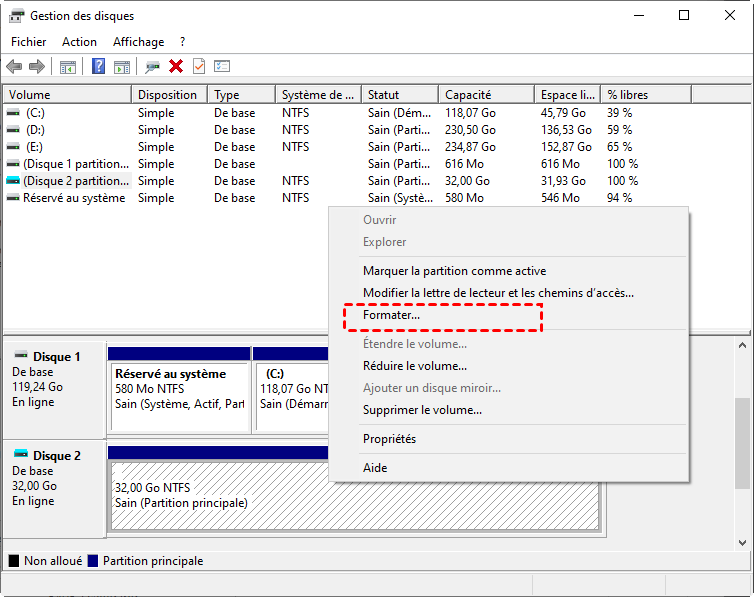Sort by the Système de... column header
Image resolution: width=754 pixels, height=597 pixels.
[319, 95]
